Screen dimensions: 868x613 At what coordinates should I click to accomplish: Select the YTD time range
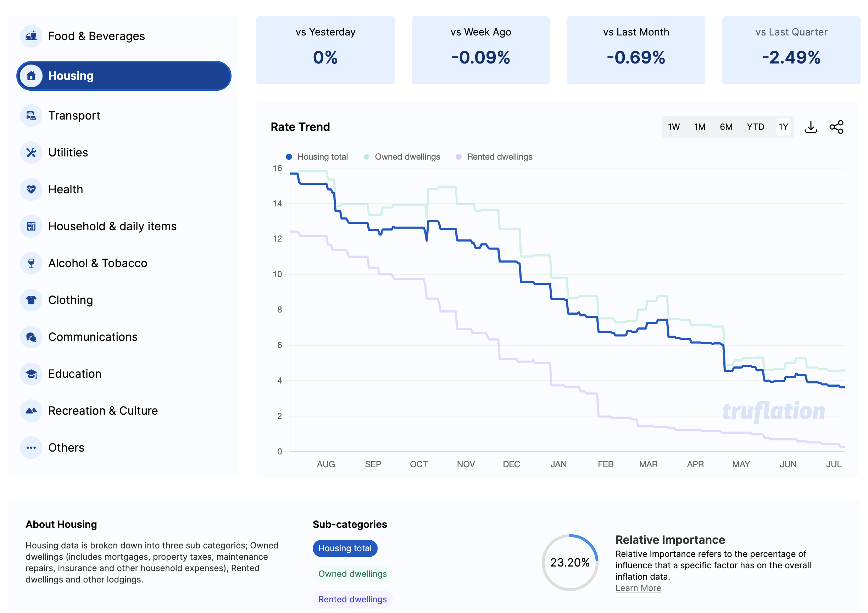755,127
